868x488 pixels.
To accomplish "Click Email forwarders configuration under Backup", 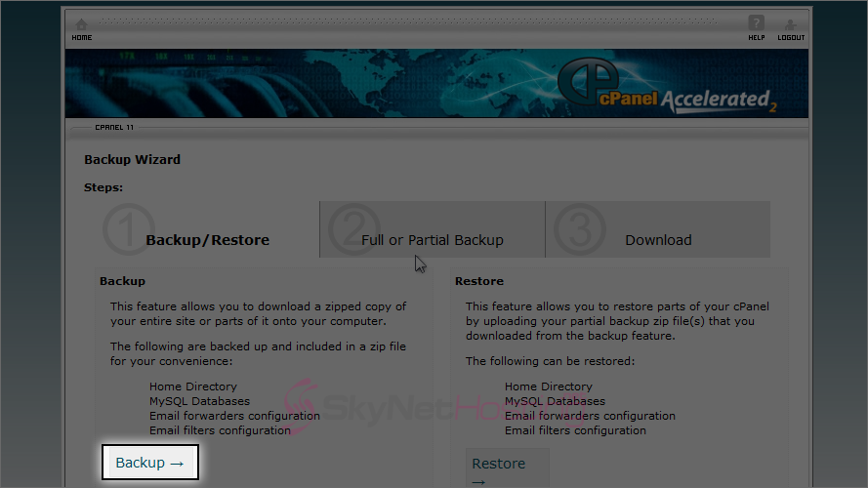I will coord(234,416).
